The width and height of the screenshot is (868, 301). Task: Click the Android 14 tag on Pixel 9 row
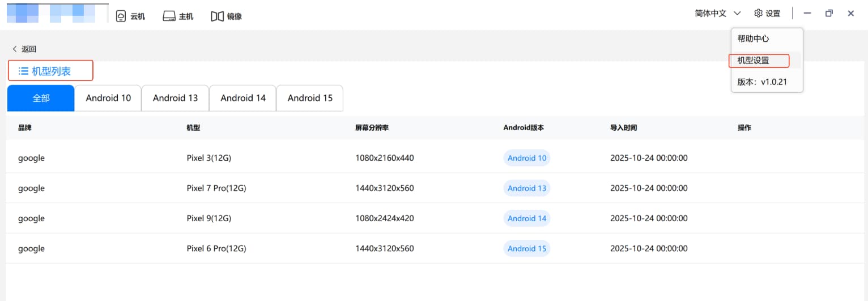526,218
